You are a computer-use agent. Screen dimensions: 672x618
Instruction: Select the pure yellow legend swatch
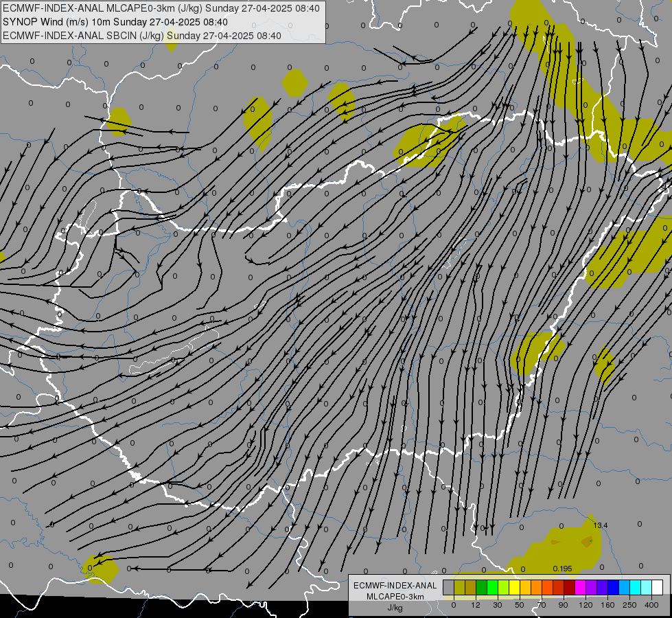tap(515, 587)
